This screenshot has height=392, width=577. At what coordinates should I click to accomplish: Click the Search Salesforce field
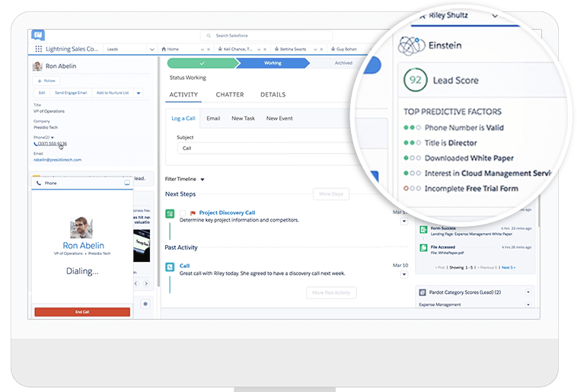click(x=266, y=36)
